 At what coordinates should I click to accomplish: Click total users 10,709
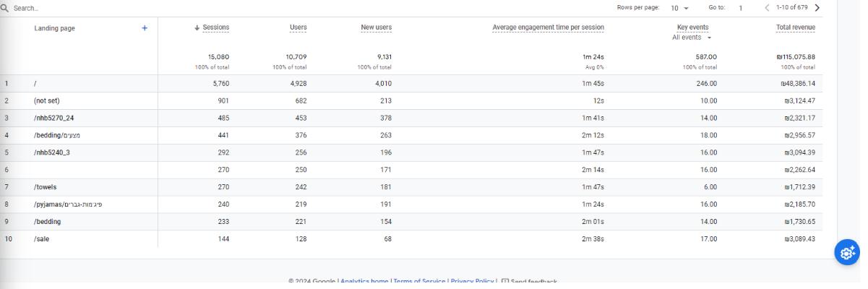(x=296, y=56)
